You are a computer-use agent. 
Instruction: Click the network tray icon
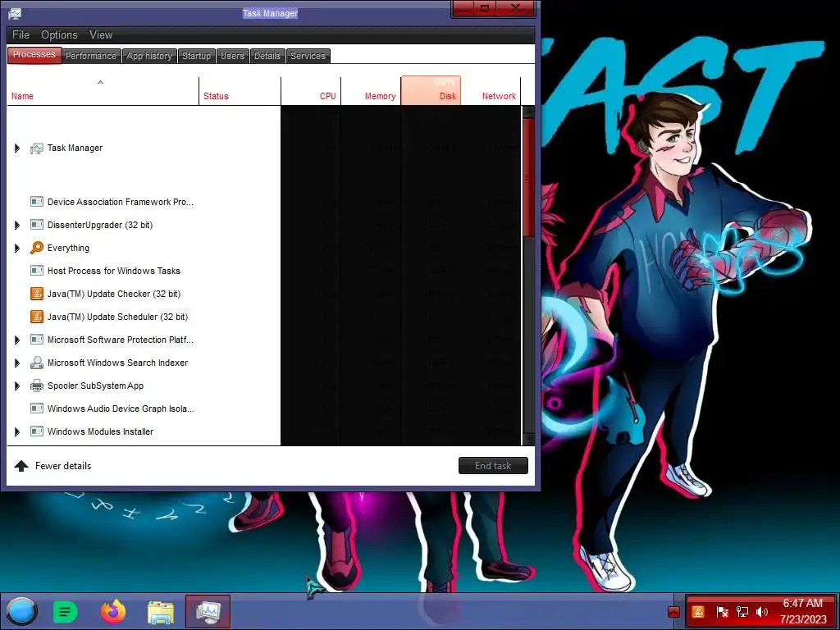[x=742, y=611]
